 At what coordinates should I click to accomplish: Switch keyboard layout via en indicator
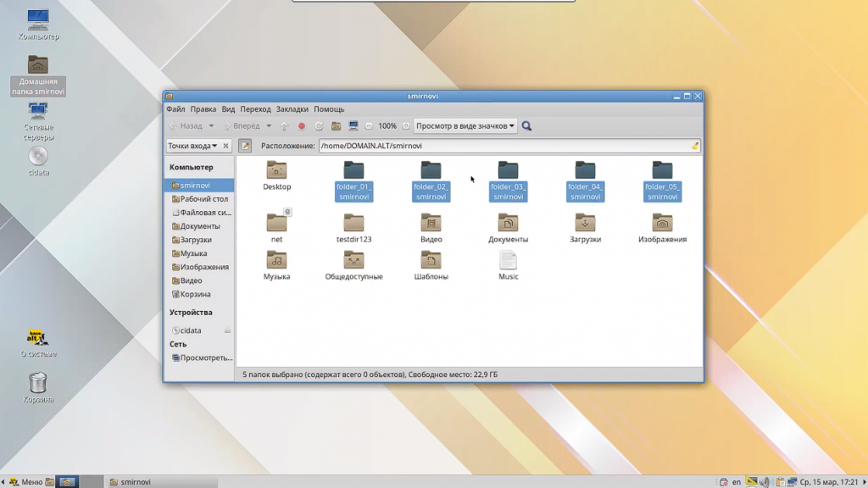(737, 482)
